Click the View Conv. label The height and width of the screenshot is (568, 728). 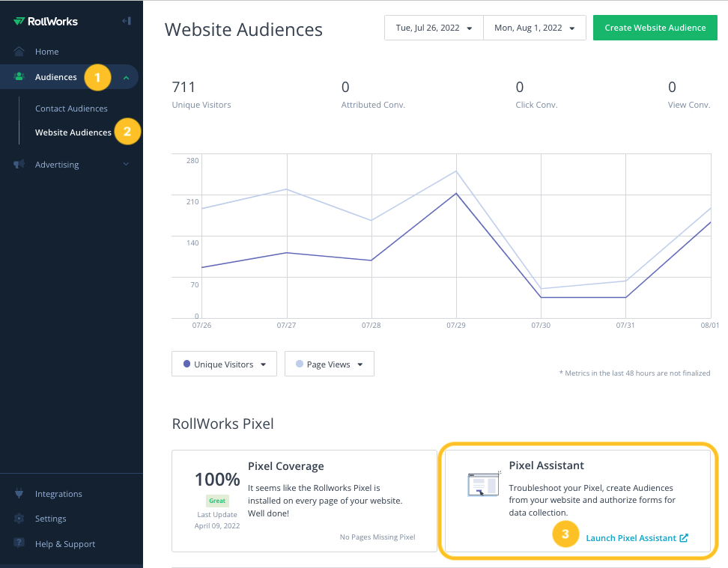689,105
